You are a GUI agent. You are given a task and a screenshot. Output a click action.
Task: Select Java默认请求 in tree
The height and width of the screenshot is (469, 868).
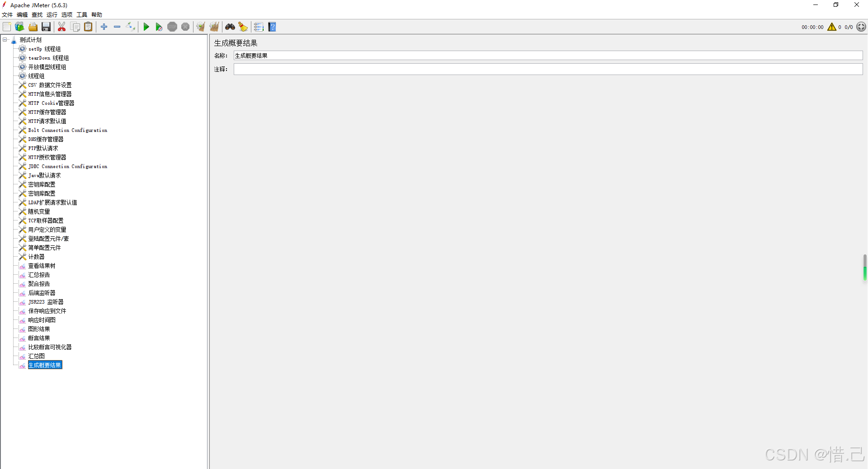click(x=44, y=175)
